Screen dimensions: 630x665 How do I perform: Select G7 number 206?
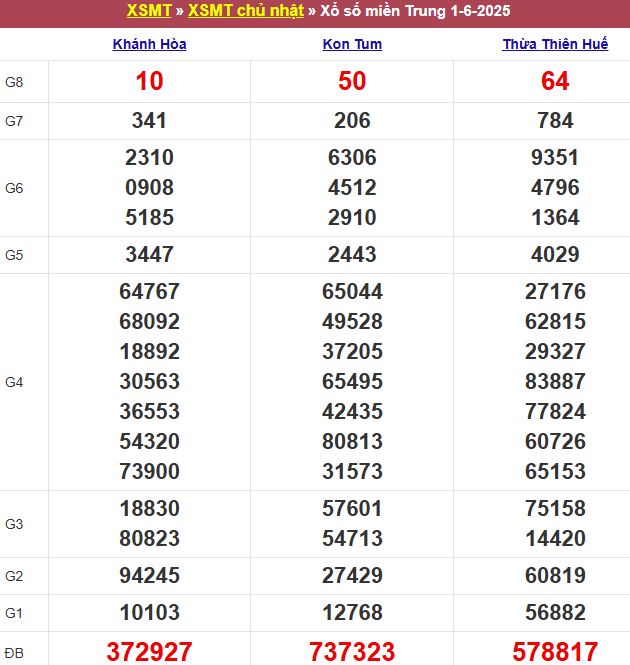tap(352, 120)
